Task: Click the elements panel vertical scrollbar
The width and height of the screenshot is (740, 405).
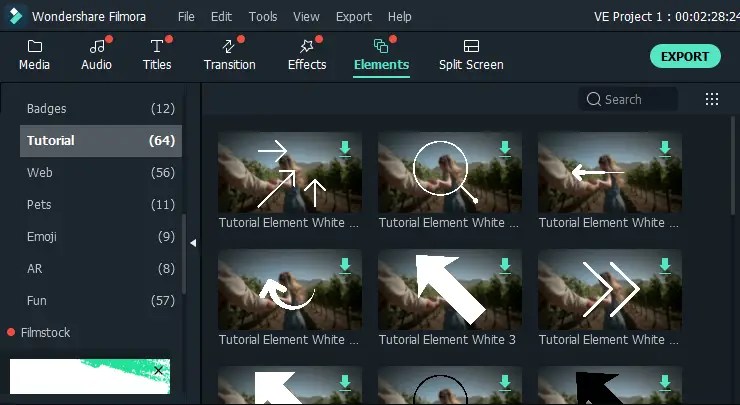Action: coord(732,165)
